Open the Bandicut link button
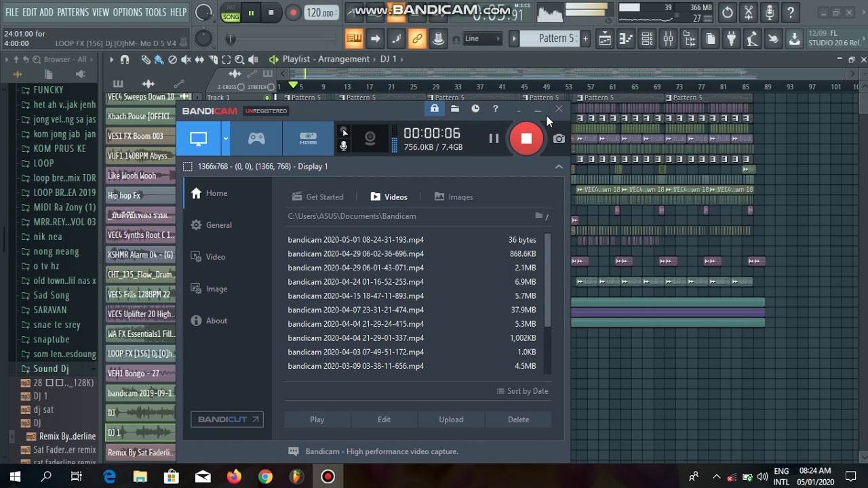The width and height of the screenshot is (868, 488). [227, 420]
